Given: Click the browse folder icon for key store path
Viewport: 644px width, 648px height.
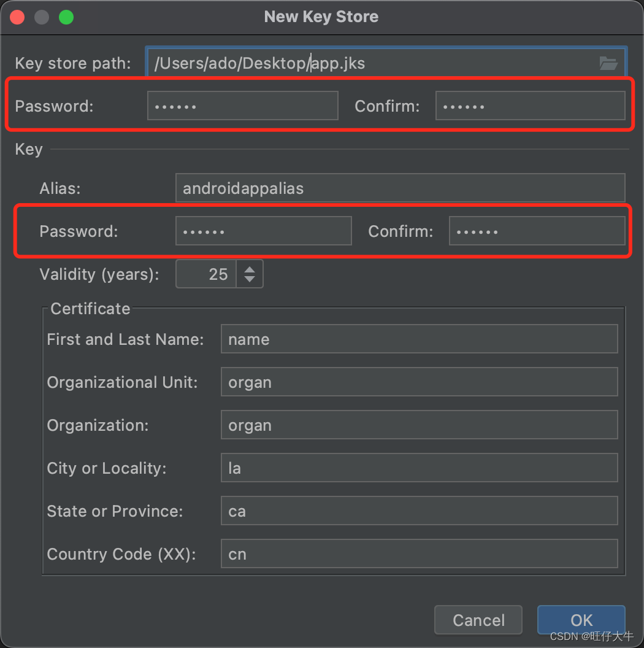Looking at the screenshot, I should (x=608, y=63).
